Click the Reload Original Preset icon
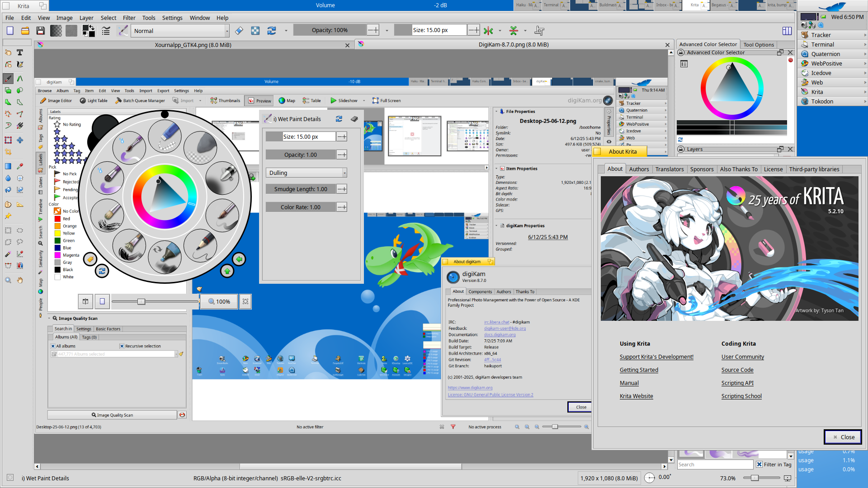The image size is (868, 488). (271, 31)
